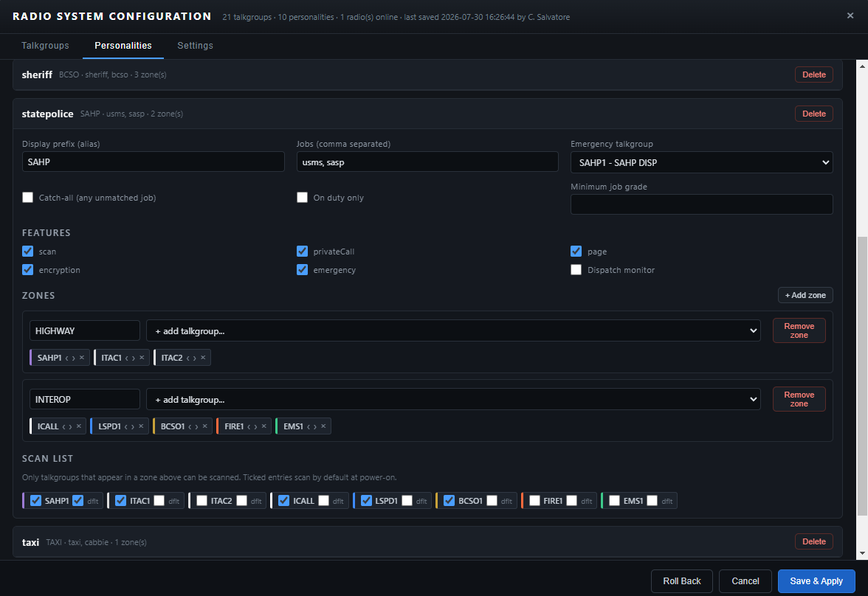The image size is (868, 596).
Task: Remove FIRE1 chip from INTEROP zone
Action: point(264,426)
